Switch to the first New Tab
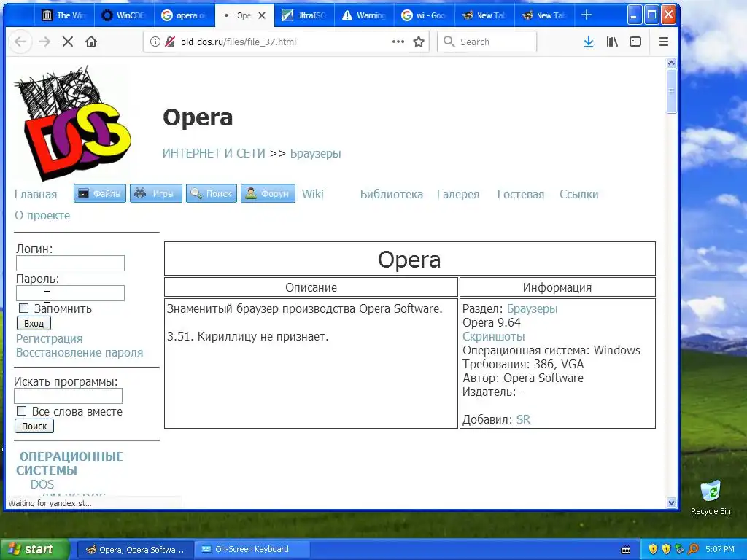The width and height of the screenshot is (747, 560). 484,15
